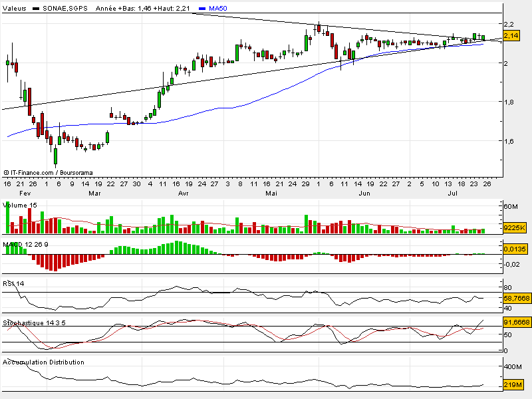Click the Mai month axis label
The height and width of the screenshot is (399, 532).
coord(271,193)
